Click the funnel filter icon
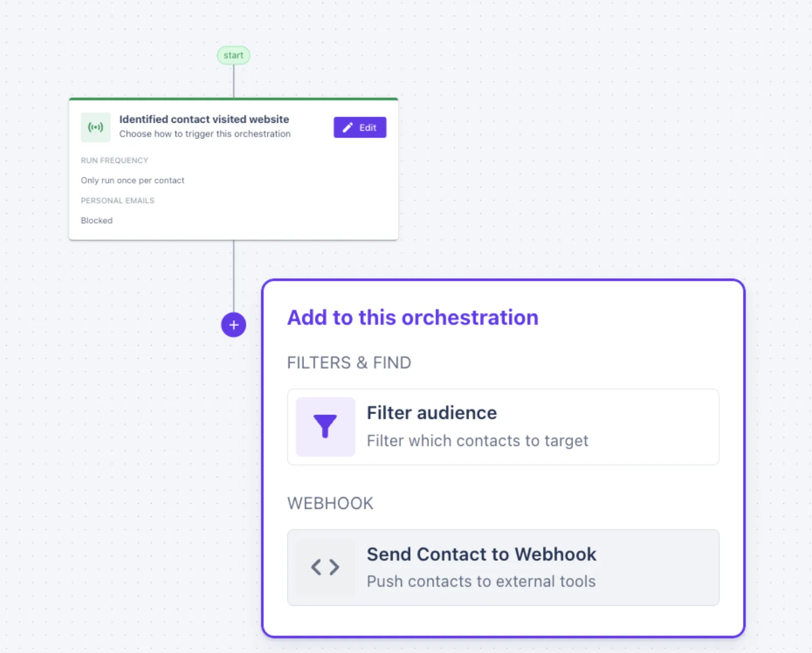812x653 pixels. click(x=325, y=426)
